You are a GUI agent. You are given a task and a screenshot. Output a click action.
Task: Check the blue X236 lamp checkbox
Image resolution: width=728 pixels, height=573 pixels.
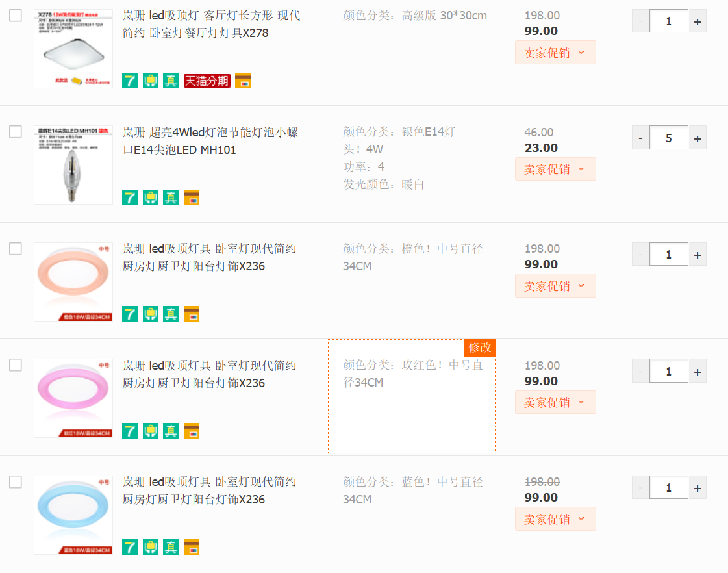point(16,482)
